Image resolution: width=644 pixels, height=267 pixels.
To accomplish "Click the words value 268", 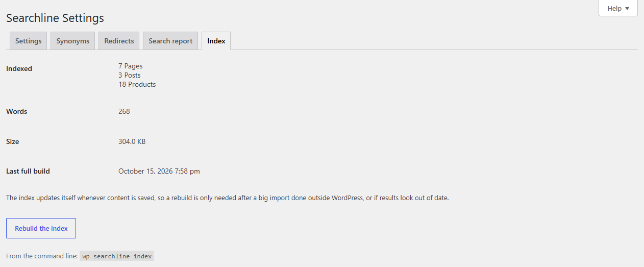I will coord(124,111).
